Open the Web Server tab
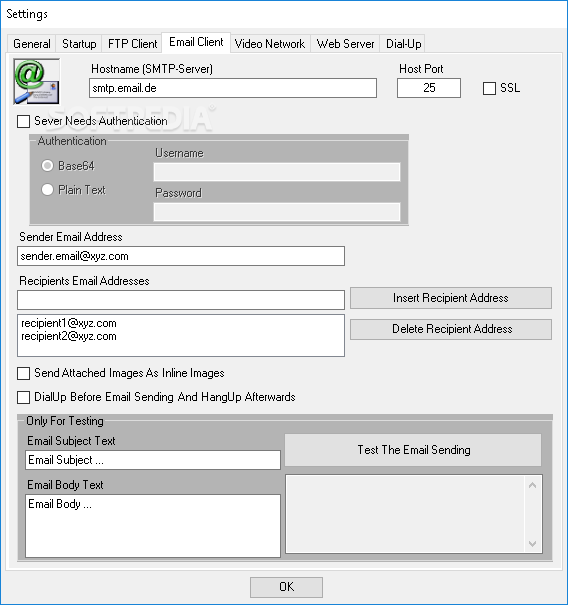 click(345, 44)
